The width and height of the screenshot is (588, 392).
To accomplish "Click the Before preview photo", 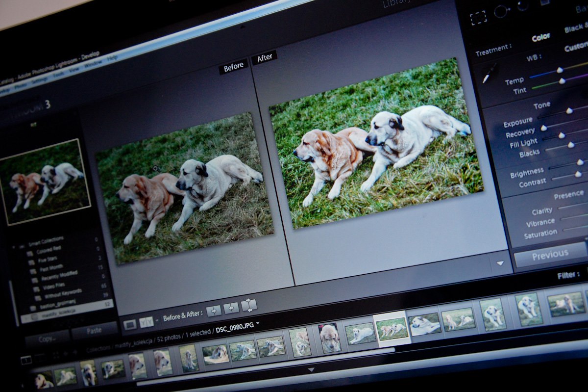I will (x=184, y=187).
